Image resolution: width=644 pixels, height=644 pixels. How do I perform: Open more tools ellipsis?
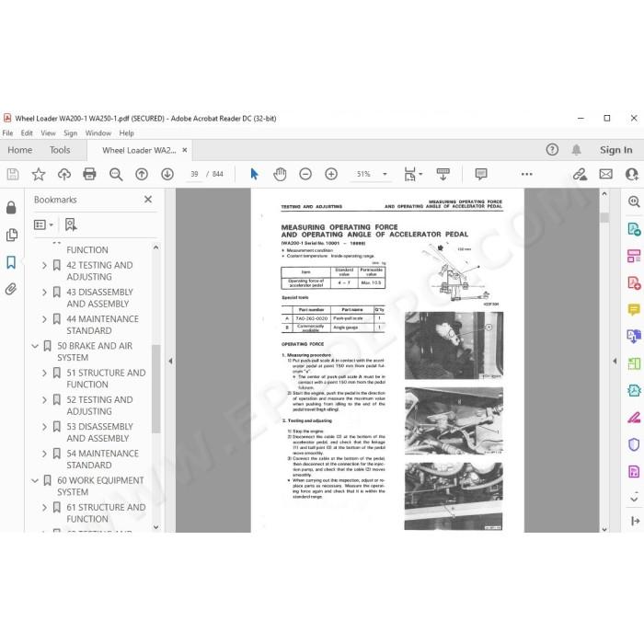pos(526,174)
